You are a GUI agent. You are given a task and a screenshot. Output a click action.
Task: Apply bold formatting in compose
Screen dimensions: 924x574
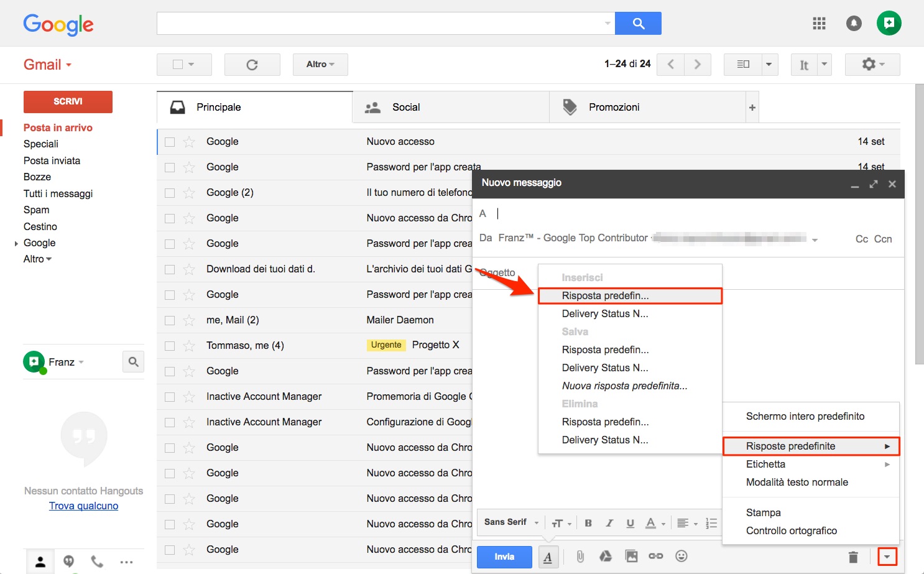click(x=588, y=523)
